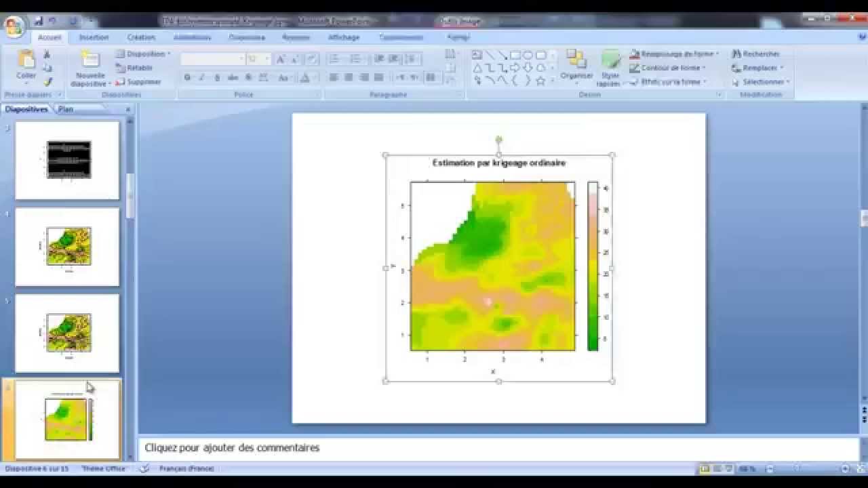Viewport: 868px width, 488px height.
Task: Close the slides pane with X
Action: coord(128,109)
